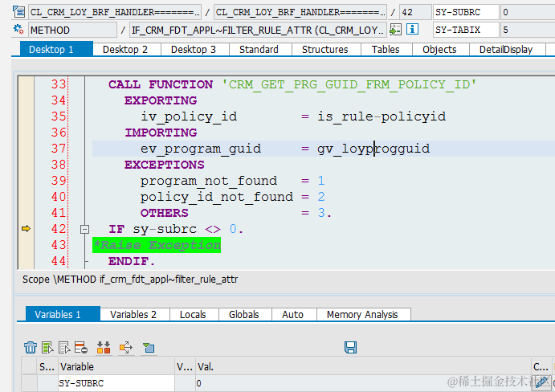Click line number 37 in the gutter

[x=59, y=149]
